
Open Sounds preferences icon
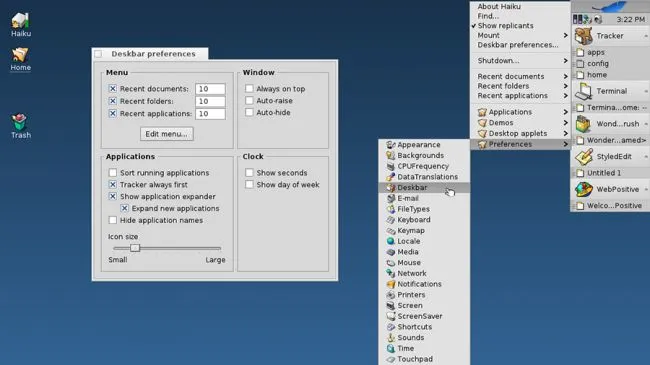click(390, 338)
